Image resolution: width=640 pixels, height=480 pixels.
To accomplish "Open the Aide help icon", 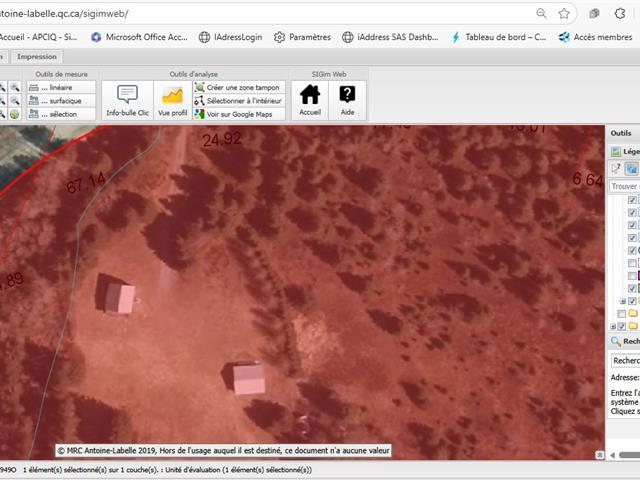I will click(x=347, y=100).
